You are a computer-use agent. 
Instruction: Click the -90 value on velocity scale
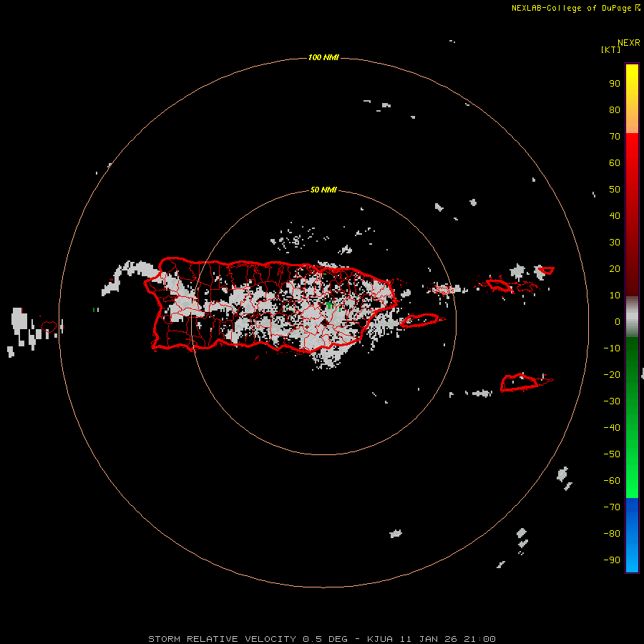click(612, 560)
